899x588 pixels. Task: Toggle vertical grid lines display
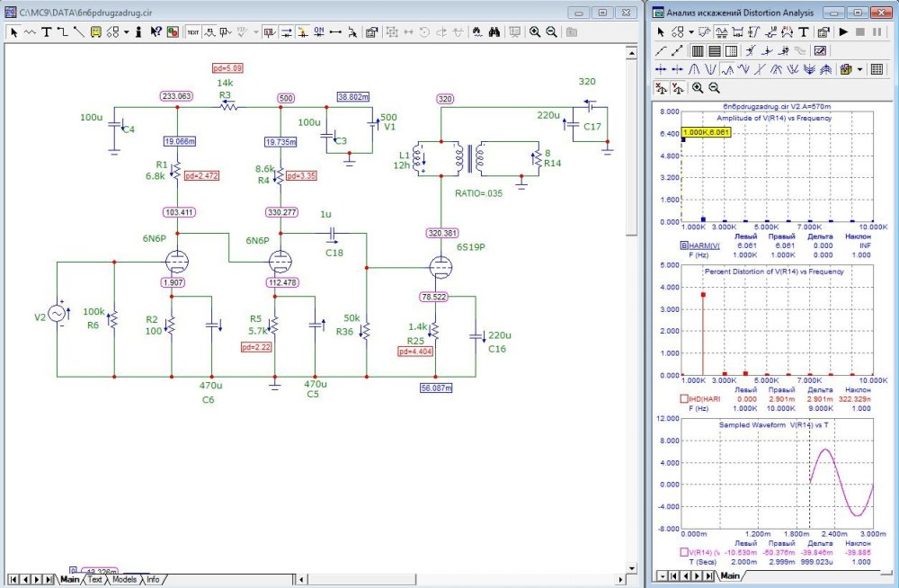pyautogui.click(x=697, y=50)
